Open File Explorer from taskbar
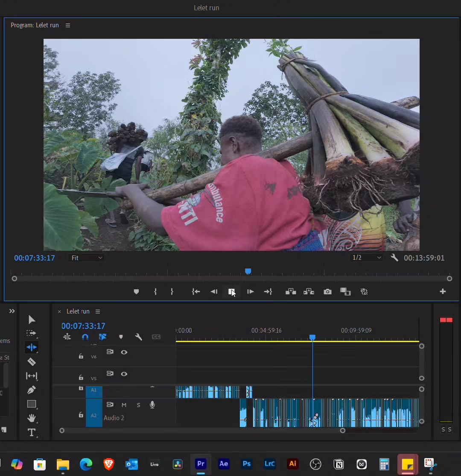This screenshot has width=461, height=476. (63, 464)
